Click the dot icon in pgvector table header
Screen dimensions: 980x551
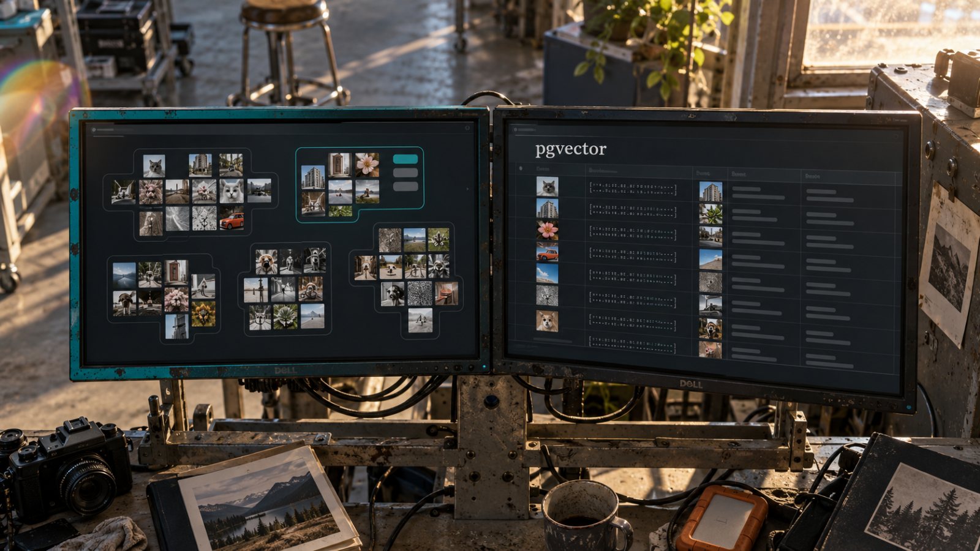click(x=521, y=168)
